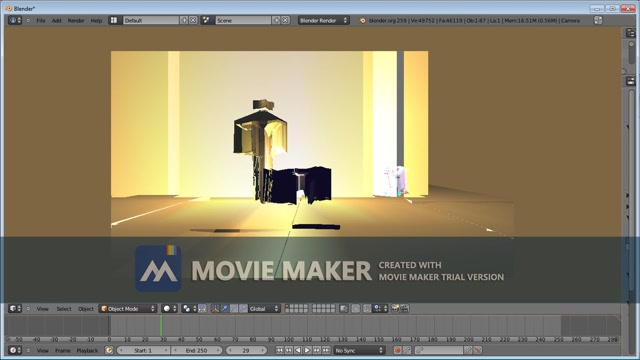This screenshot has height=360, width=640.
Task: Open the File menu
Action: pos(41,20)
